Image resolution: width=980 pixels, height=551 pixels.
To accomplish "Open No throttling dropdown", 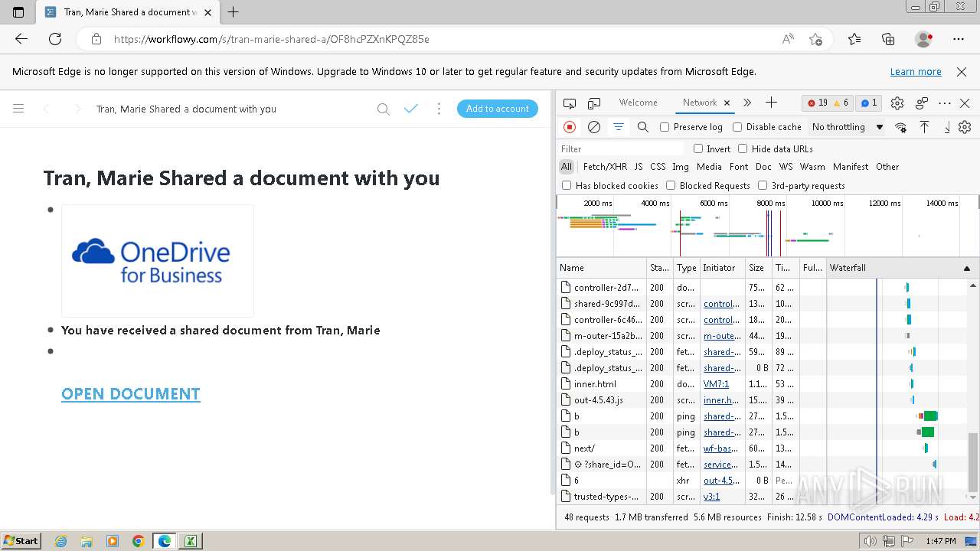I will coord(847,127).
